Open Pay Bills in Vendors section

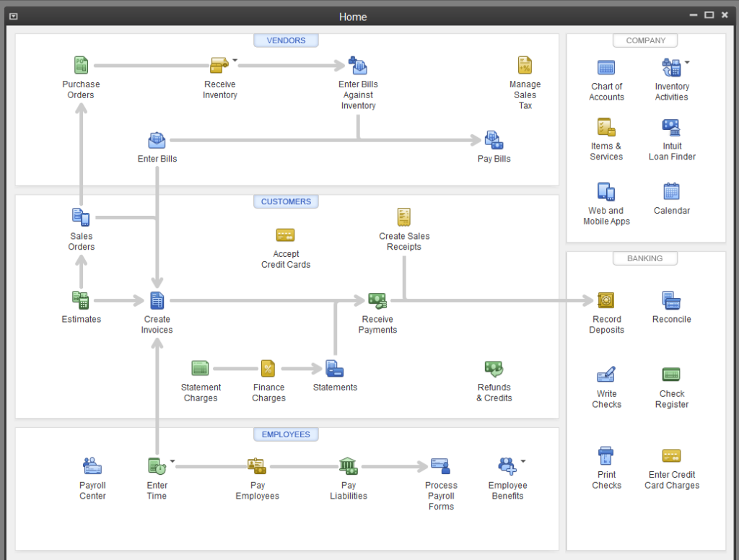[x=494, y=140]
